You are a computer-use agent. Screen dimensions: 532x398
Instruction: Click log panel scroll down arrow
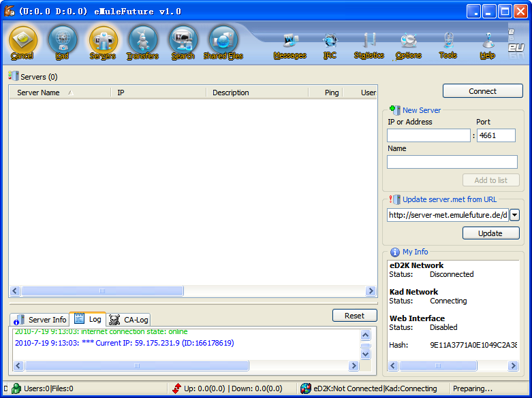coord(365,354)
